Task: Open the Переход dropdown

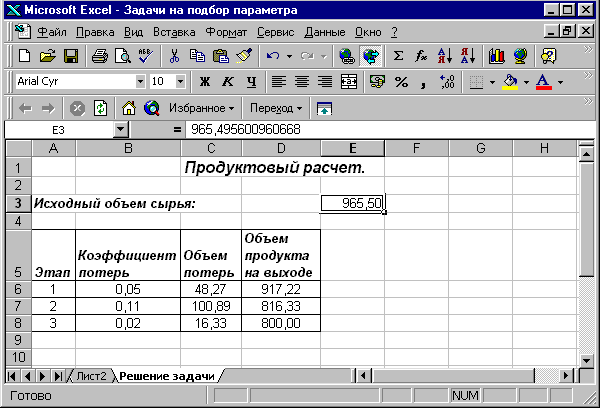Action: click(276, 108)
